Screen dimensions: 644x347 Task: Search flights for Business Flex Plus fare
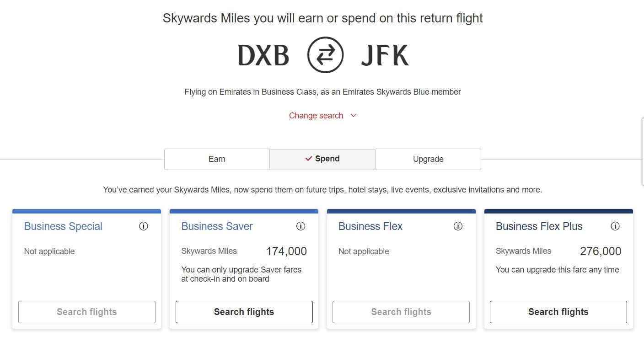(558, 312)
